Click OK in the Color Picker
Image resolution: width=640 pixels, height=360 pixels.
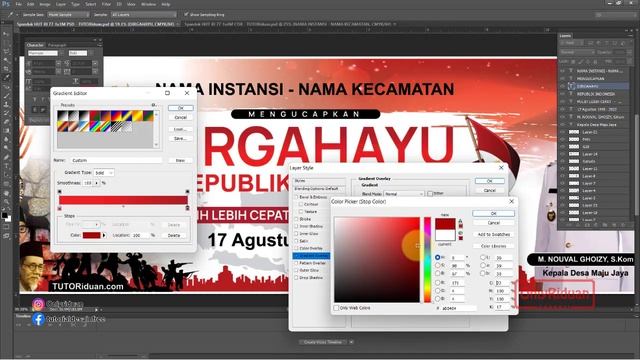(493, 213)
